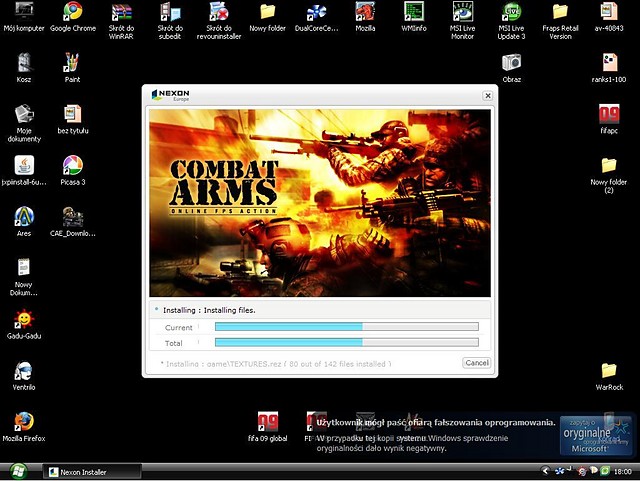The height and width of the screenshot is (481, 640).
Task: Select the Skrót do WinRAR icon
Action: [x=121, y=20]
